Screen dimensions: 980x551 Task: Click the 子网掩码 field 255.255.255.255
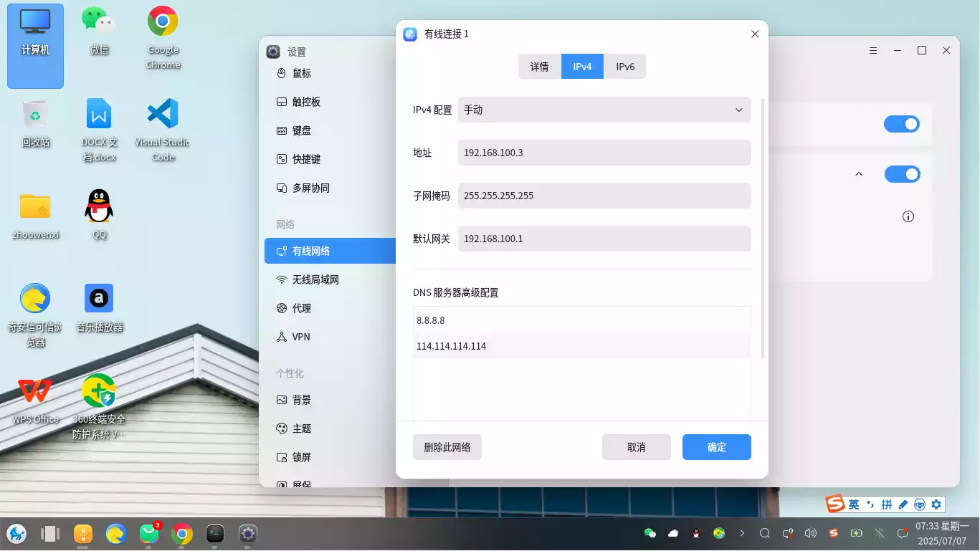point(604,196)
